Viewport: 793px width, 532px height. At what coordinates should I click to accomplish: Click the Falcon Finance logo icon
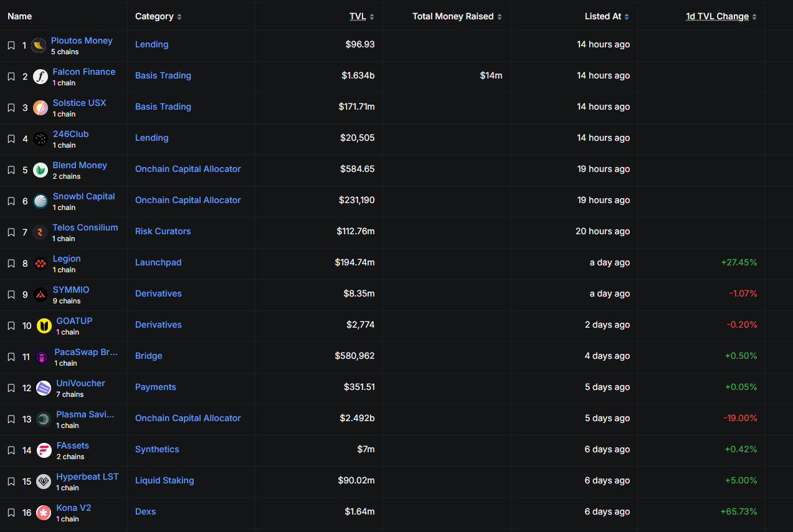pos(40,77)
